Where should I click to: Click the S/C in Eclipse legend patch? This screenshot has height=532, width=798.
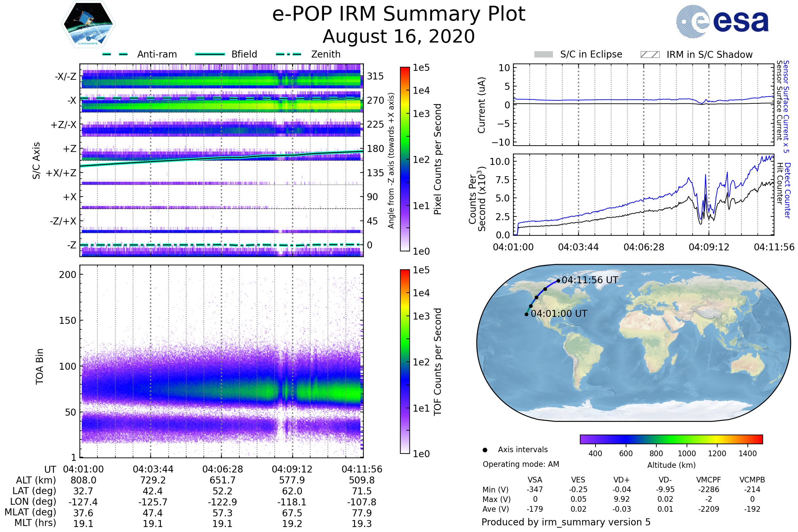543,55
